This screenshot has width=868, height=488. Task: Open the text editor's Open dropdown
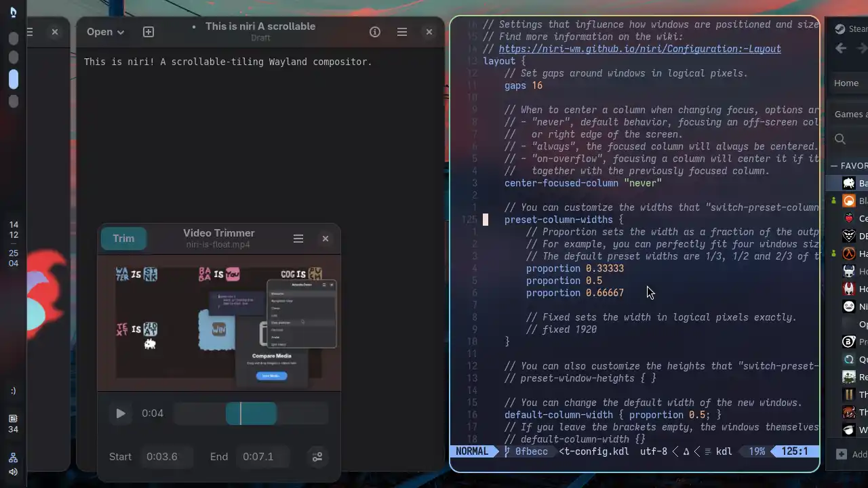tap(105, 32)
